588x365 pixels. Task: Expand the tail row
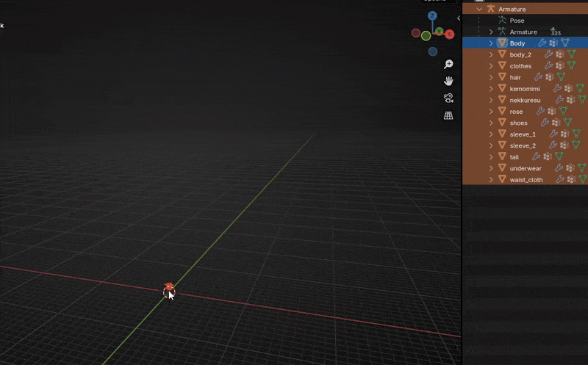tap(491, 157)
